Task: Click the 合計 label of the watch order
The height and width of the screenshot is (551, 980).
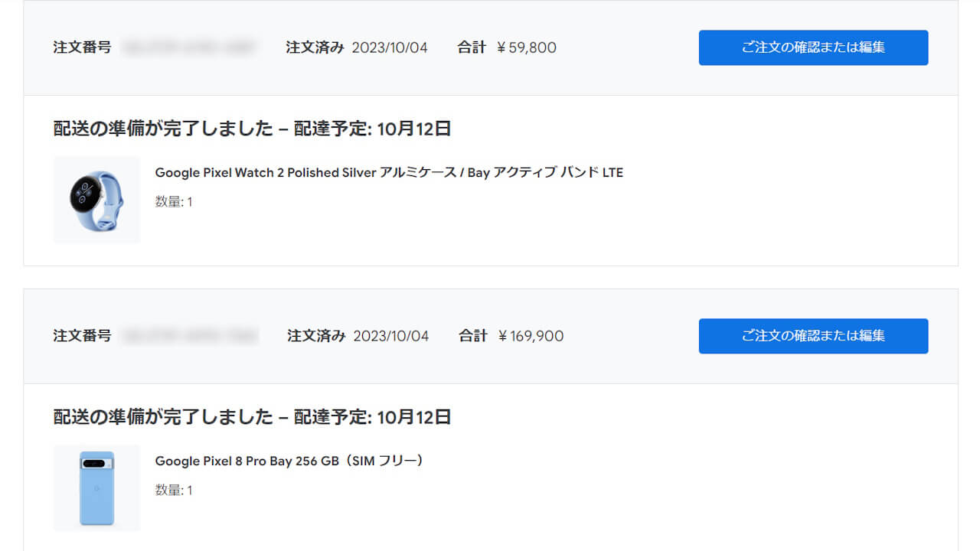Action: pyautogui.click(x=472, y=47)
